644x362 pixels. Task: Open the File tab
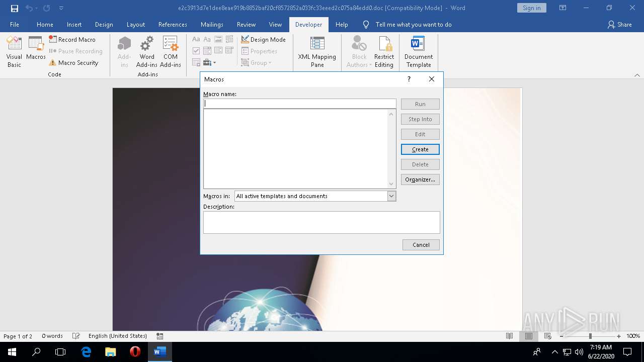point(15,24)
